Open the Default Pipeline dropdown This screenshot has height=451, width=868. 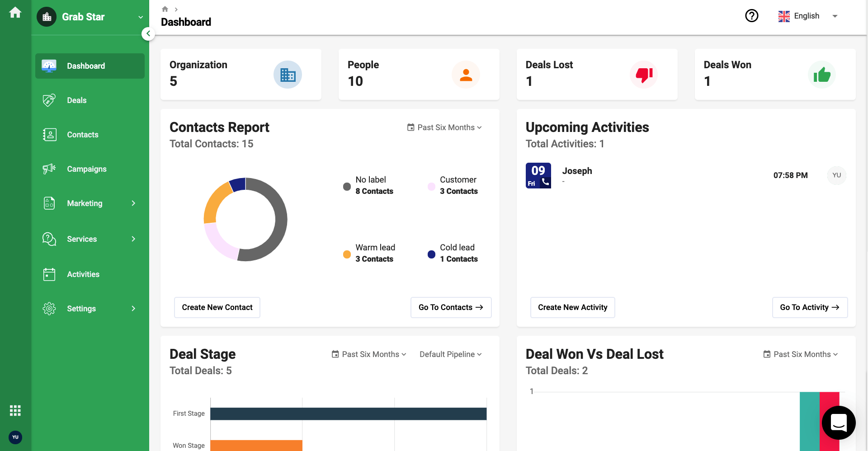pos(450,354)
